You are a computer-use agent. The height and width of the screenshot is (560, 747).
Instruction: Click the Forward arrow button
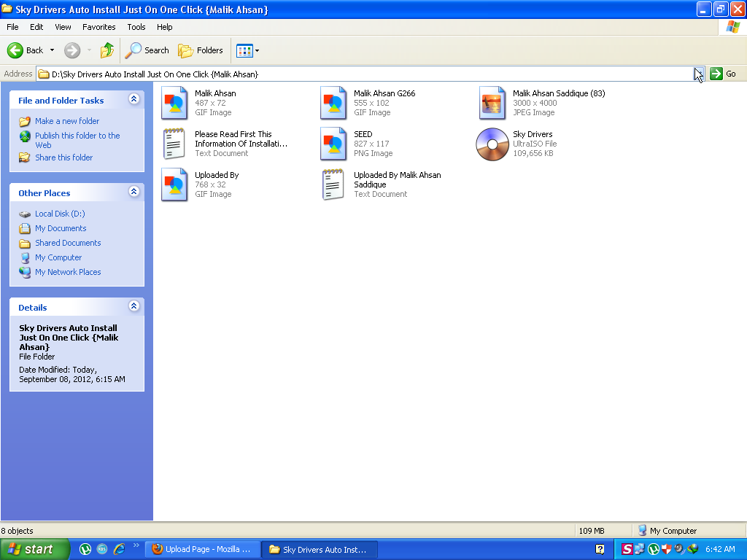pyautogui.click(x=72, y=50)
